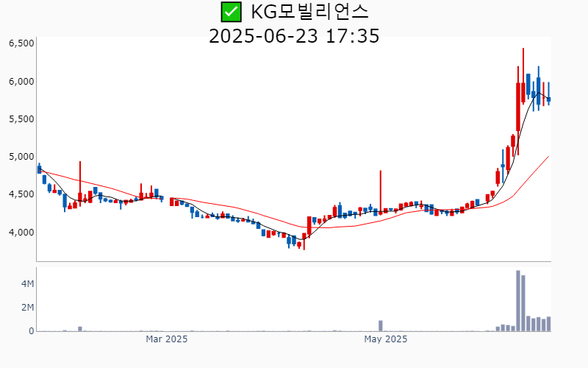Click the green checkmark icon beside title

coord(231,12)
